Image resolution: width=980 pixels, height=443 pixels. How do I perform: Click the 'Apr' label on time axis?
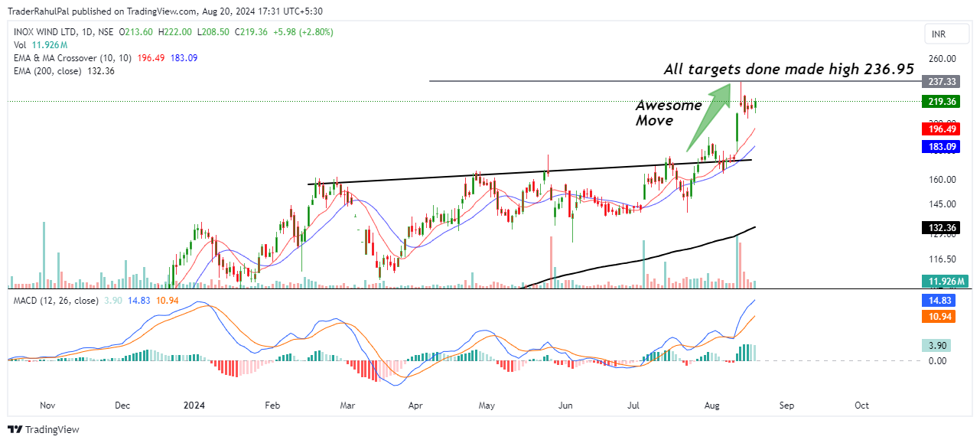(416, 406)
